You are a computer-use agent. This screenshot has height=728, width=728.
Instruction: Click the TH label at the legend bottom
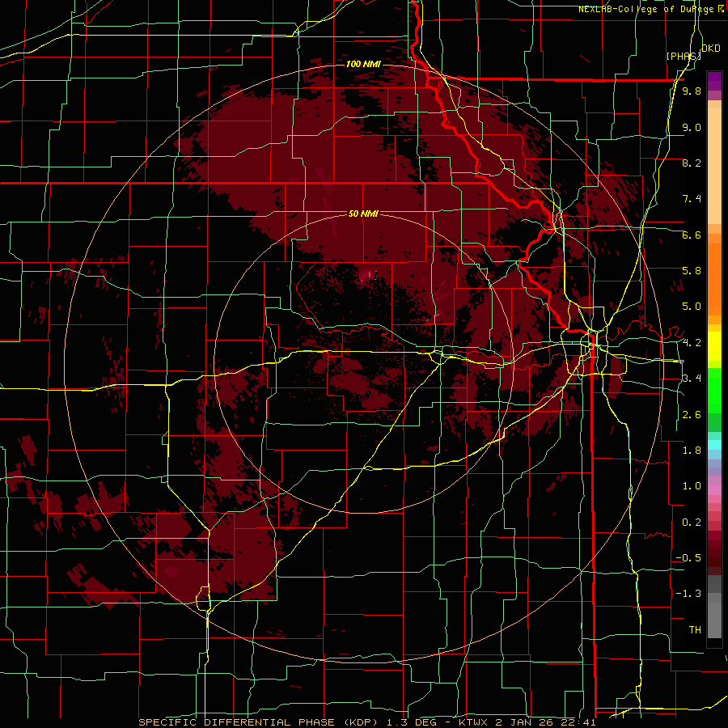[695, 630]
